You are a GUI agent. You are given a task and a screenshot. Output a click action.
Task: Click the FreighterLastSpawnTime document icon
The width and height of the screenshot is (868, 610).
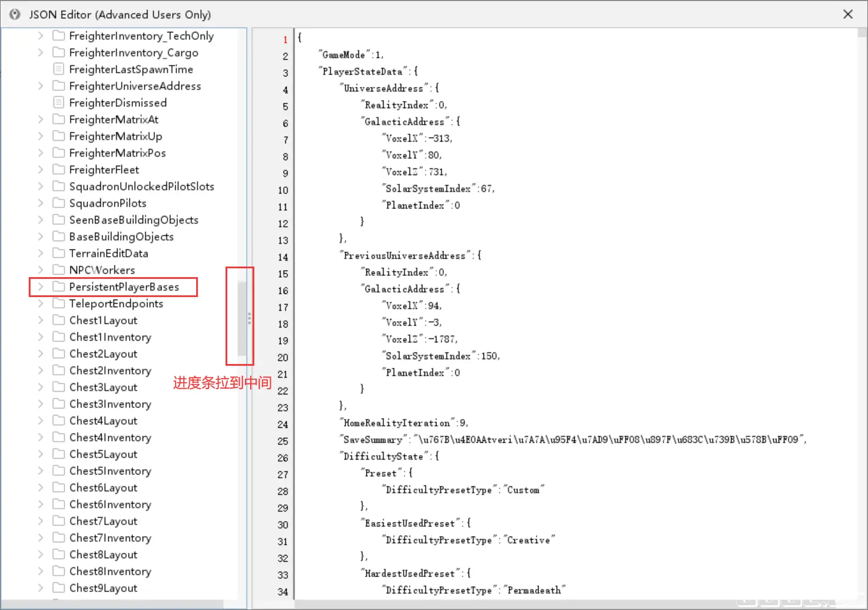pyautogui.click(x=58, y=69)
